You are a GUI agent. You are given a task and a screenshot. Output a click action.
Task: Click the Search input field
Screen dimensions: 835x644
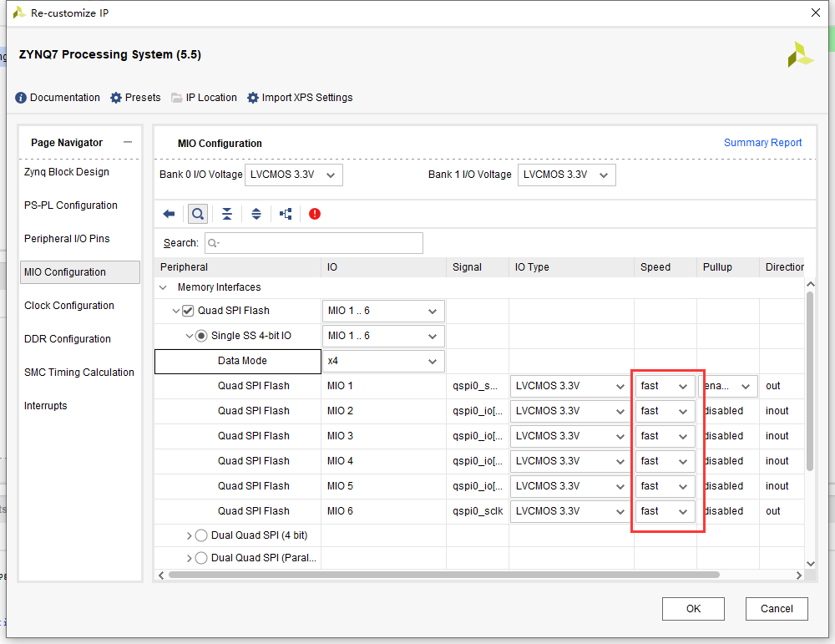314,243
